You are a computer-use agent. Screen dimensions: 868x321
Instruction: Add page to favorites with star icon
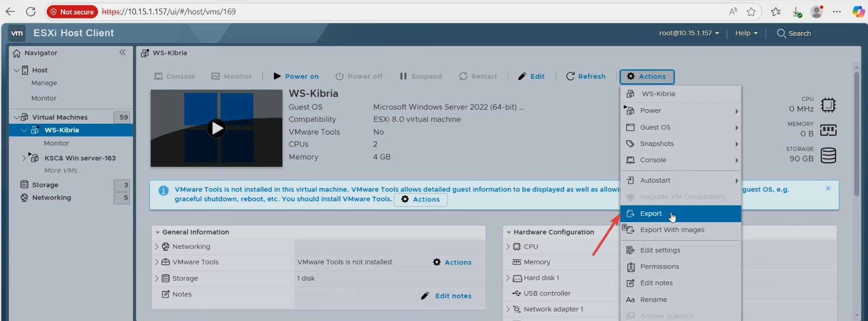click(x=751, y=11)
